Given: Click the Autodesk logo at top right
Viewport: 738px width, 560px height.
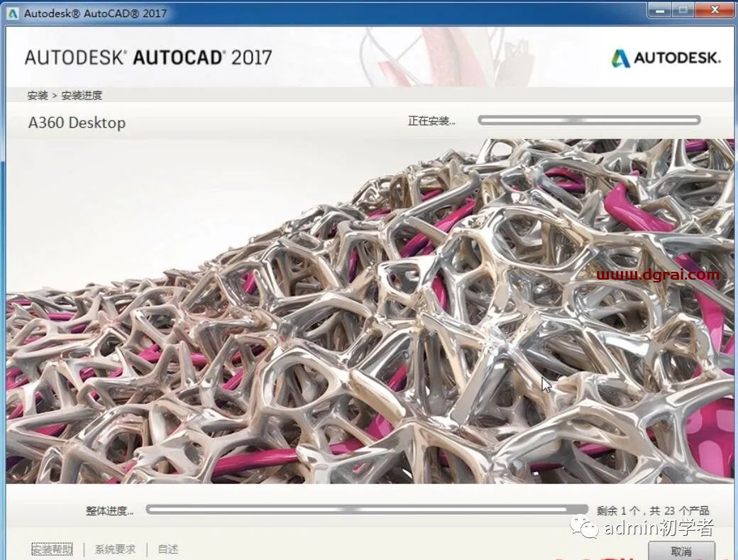Looking at the screenshot, I should coord(666,58).
